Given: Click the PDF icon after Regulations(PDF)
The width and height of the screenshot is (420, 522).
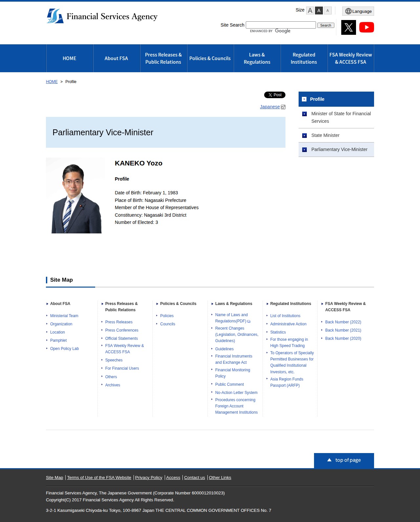Looking at the screenshot, I should [x=249, y=321].
